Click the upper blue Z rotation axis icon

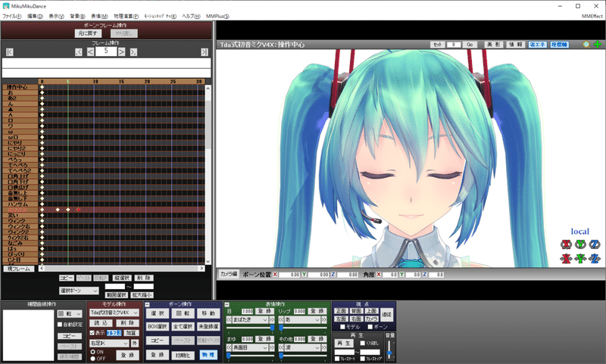point(595,244)
